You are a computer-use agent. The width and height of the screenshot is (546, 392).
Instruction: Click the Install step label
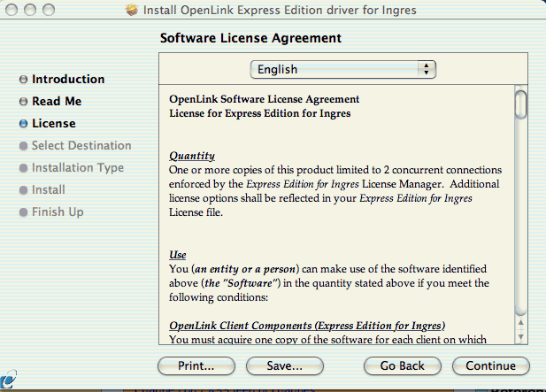coord(49,189)
